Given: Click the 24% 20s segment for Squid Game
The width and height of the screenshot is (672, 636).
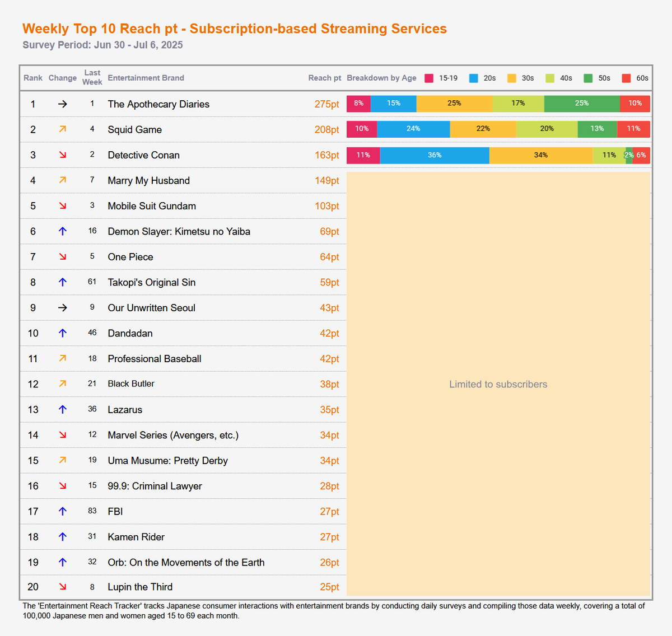Looking at the screenshot, I should 413,129.
